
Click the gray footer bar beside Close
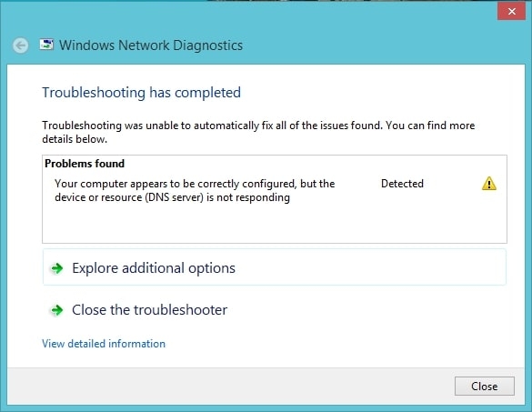[x=231, y=387]
